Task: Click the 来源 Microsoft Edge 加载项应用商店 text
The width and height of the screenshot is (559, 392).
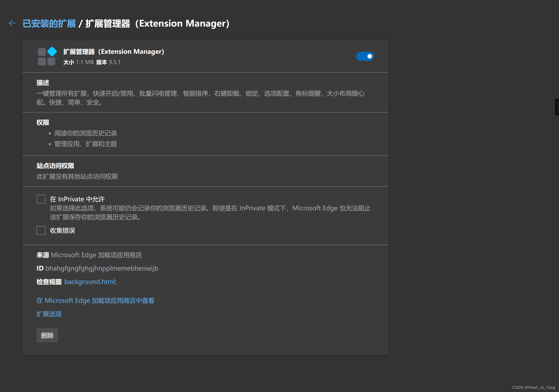Action: (x=89, y=255)
